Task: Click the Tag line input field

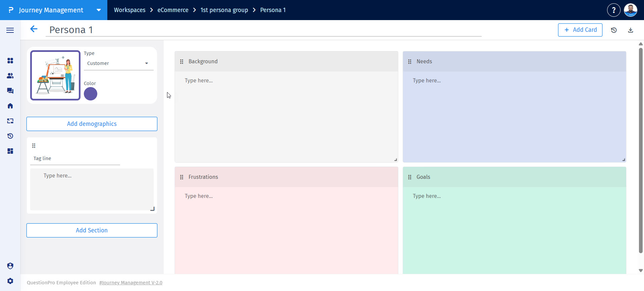Action: (75, 158)
